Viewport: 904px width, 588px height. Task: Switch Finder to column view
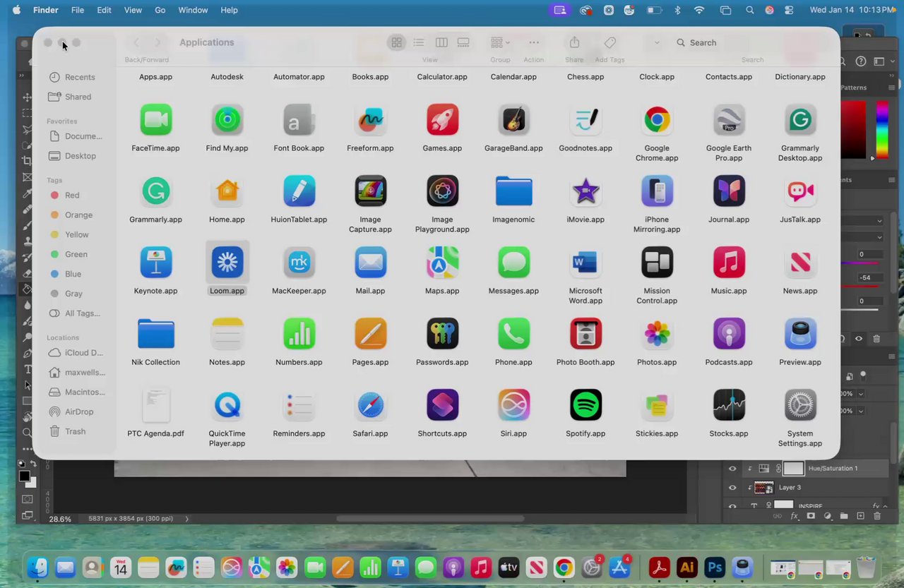coord(441,42)
